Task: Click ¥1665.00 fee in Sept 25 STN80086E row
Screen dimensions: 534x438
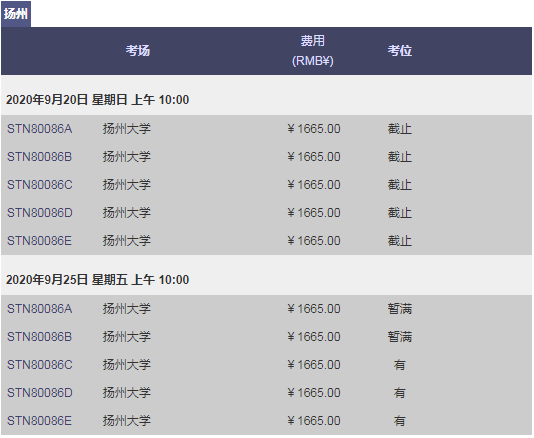Action: point(314,421)
